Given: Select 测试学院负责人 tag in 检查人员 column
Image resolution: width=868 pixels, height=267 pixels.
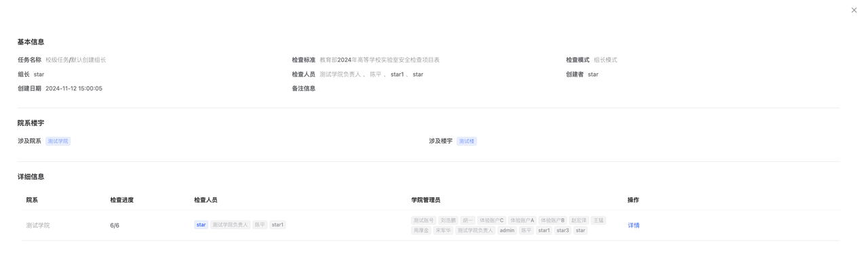Looking at the screenshot, I should (x=230, y=225).
